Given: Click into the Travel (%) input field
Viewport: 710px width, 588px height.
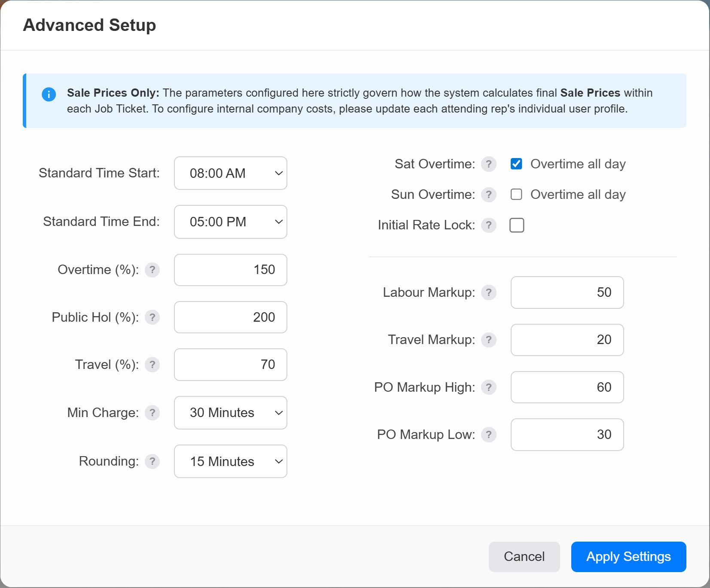Looking at the screenshot, I should click(x=230, y=365).
